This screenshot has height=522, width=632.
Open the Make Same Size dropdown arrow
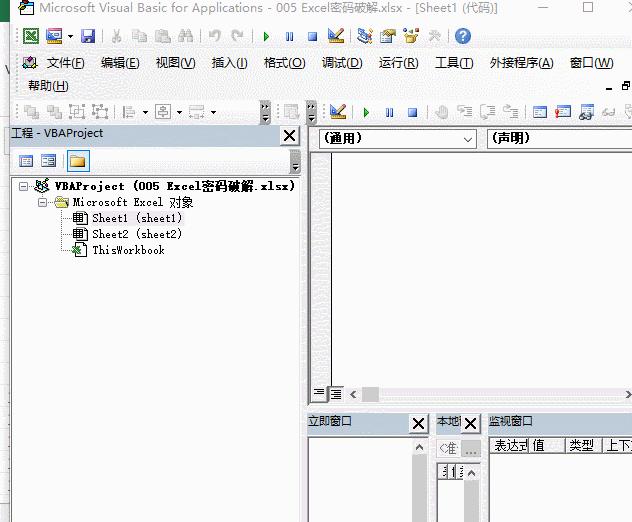click(214, 112)
